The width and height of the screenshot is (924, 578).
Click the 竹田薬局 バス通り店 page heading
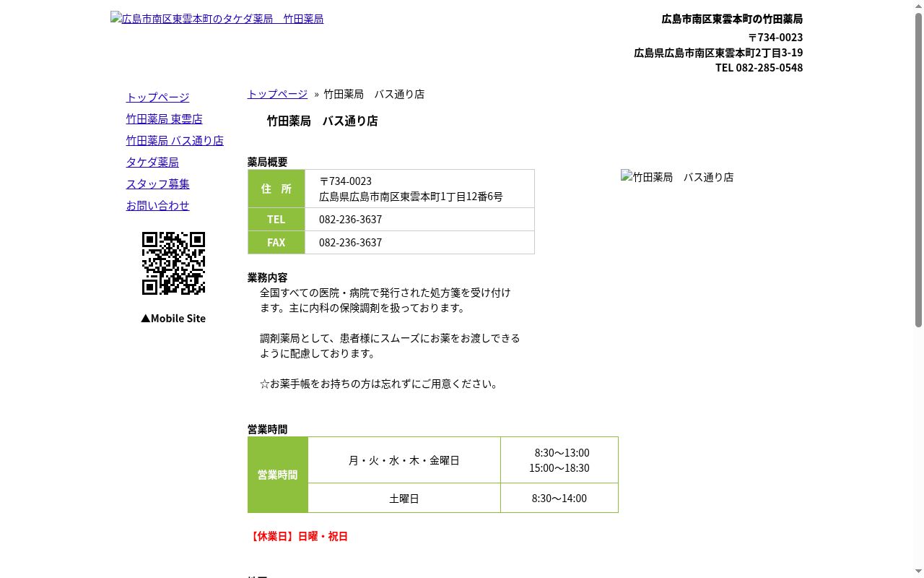coord(322,121)
